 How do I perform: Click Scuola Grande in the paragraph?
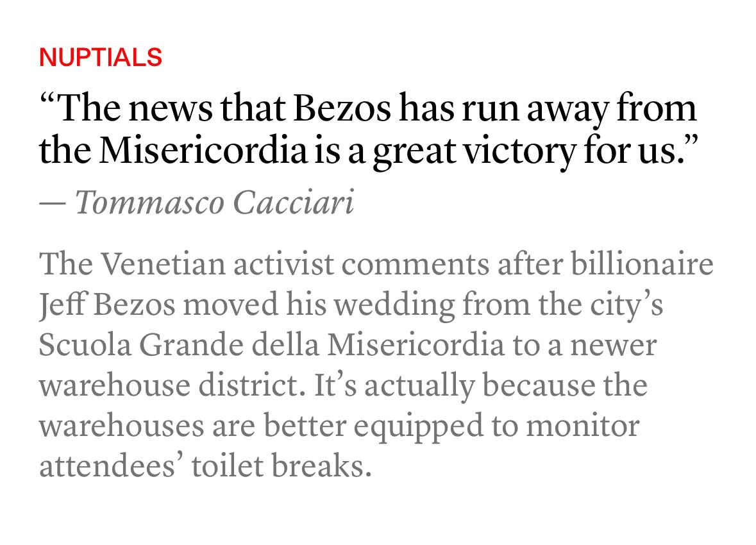(x=141, y=346)
